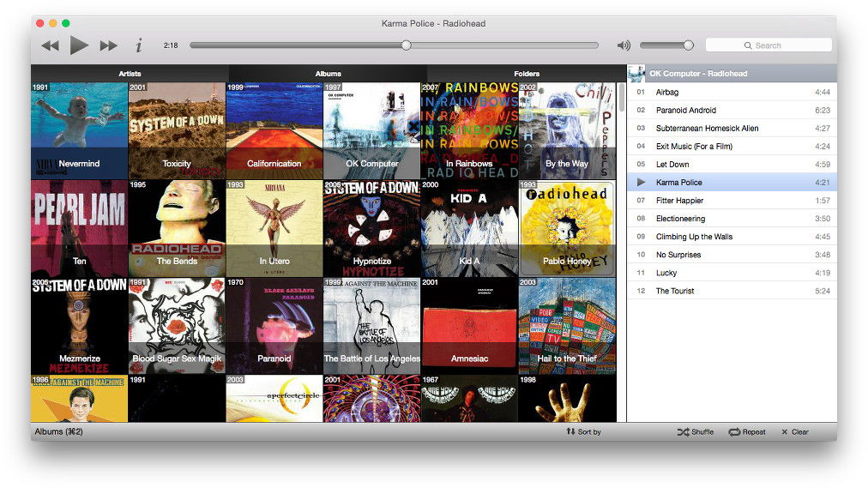This screenshot has width=868, height=488.
Task: Click the OK Computer thumbnail in playlist header
Action: pyautogui.click(x=636, y=74)
